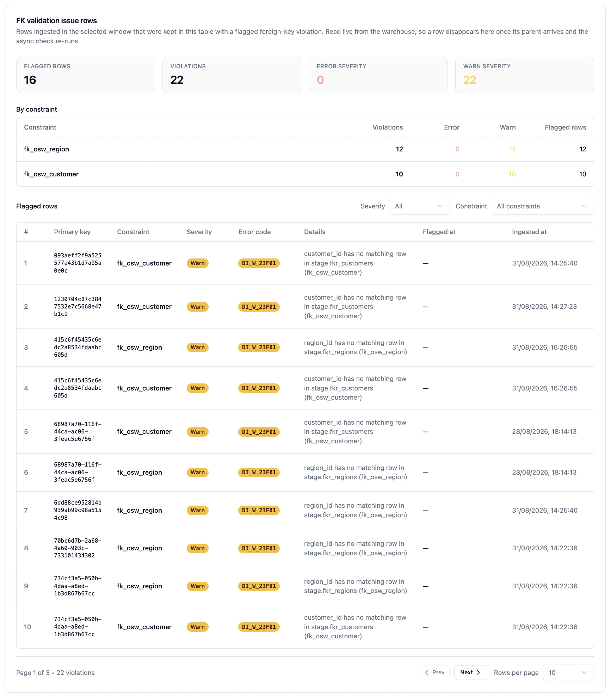Click the Ingested at column header
This screenshot has width=611, height=700.
(x=529, y=232)
